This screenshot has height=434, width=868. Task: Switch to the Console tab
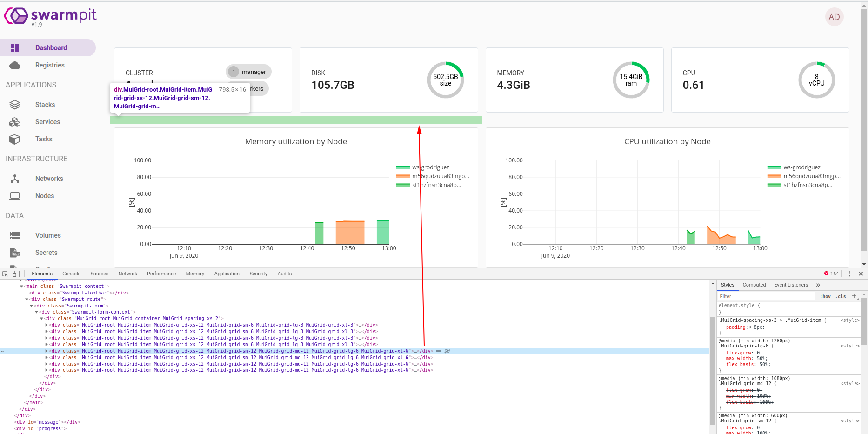coord(71,274)
